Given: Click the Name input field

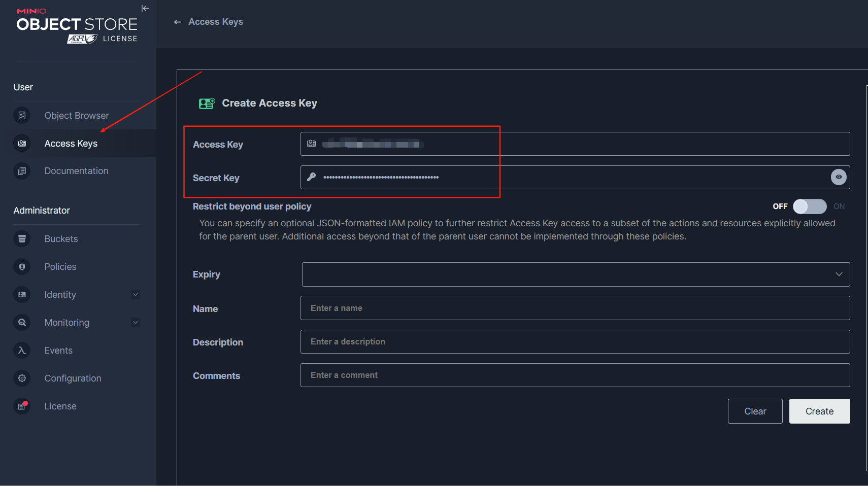Looking at the screenshot, I should (575, 308).
